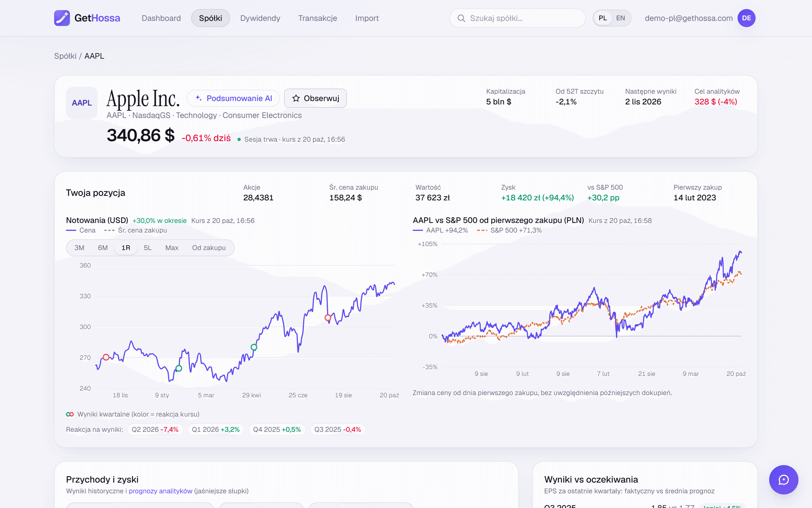
Task: Click the green earnings marker near 29 kwi
Action: point(254,347)
